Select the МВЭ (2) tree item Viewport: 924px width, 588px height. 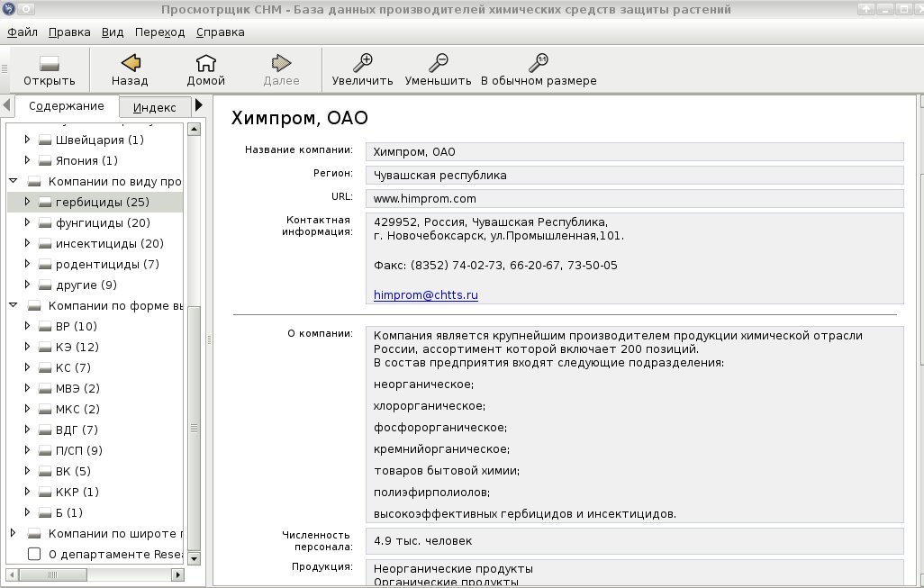pos(77,388)
